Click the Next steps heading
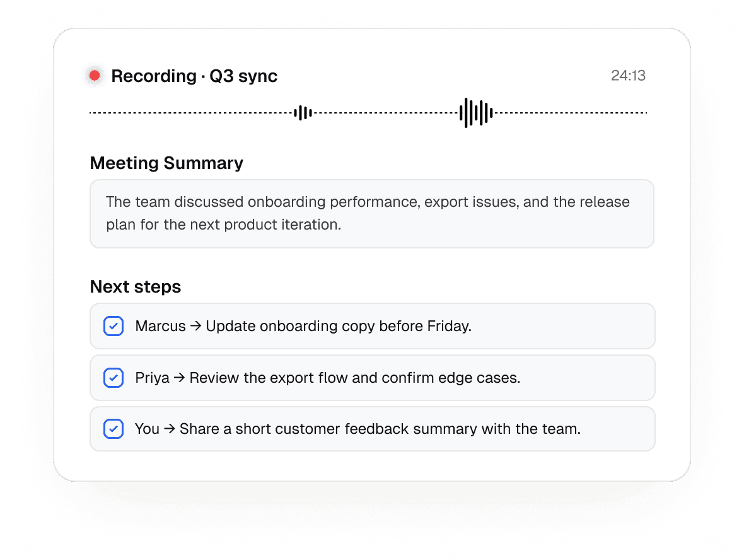The image size is (744, 560). (136, 287)
